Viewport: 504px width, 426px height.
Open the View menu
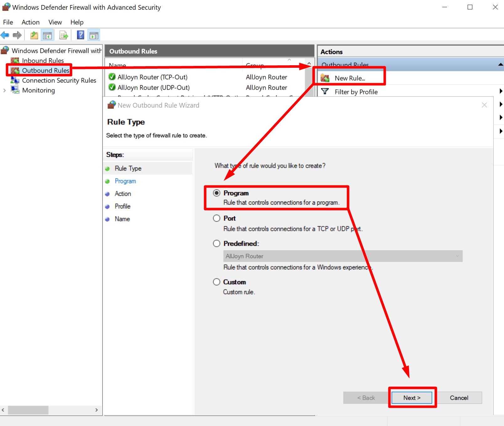pos(55,22)
